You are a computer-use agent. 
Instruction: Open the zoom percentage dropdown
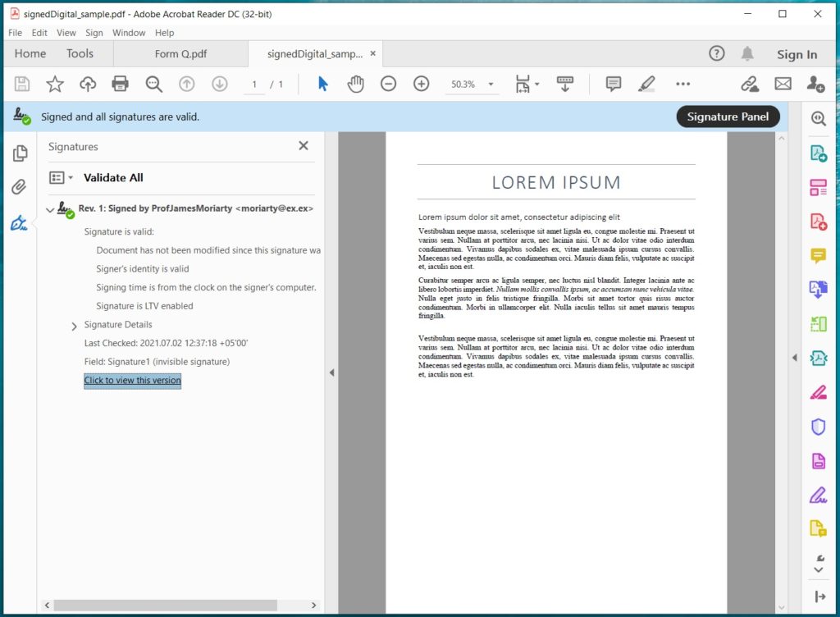[x=491, y=85]
